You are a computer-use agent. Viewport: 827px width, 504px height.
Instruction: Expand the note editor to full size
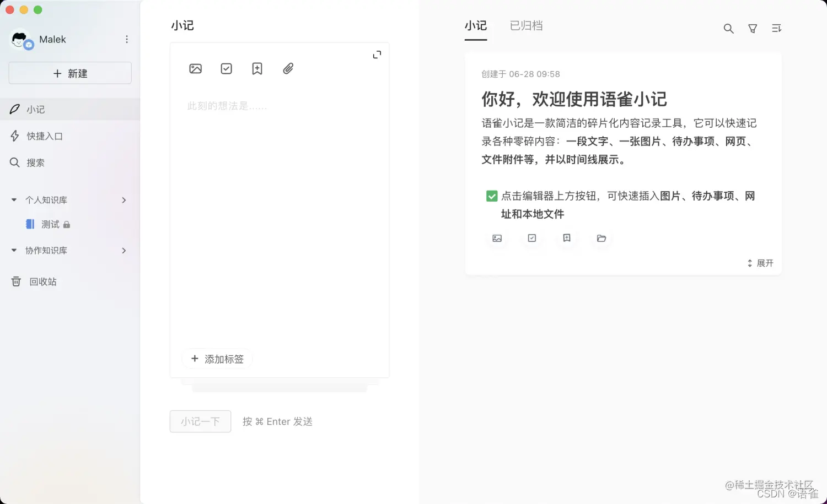pos(377,55)
